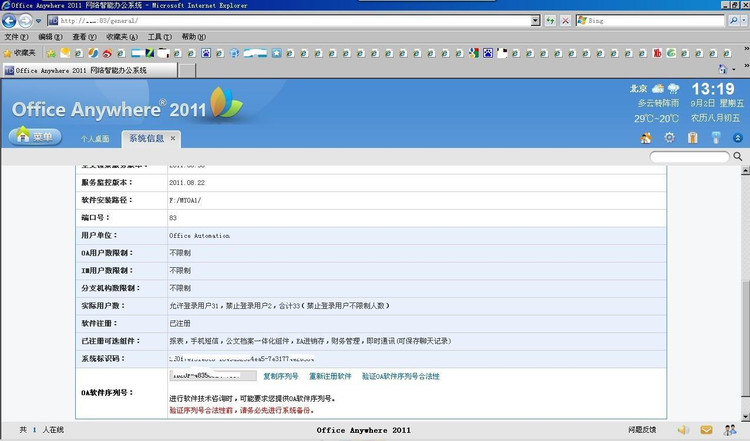Viewport: 750px width, 441px height.
Task: Stop loading with the red X icon
Action: coord(565,21)
